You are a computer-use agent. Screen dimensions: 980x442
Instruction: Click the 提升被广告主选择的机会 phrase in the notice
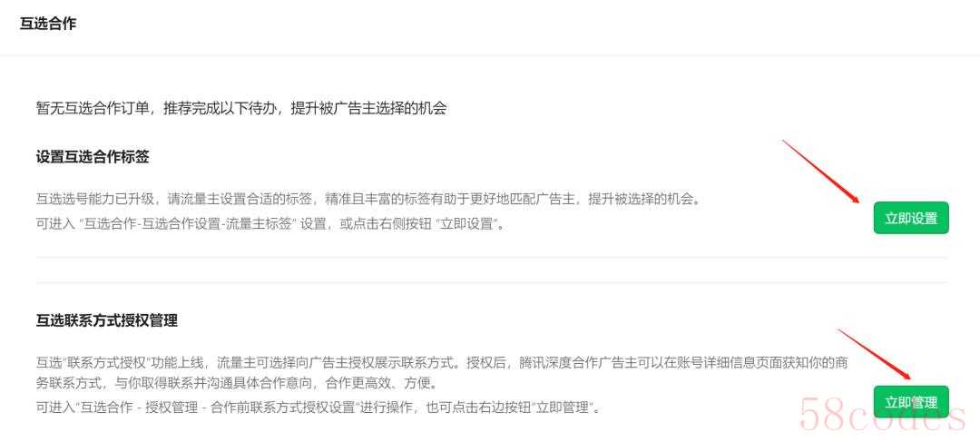point(368,108)
